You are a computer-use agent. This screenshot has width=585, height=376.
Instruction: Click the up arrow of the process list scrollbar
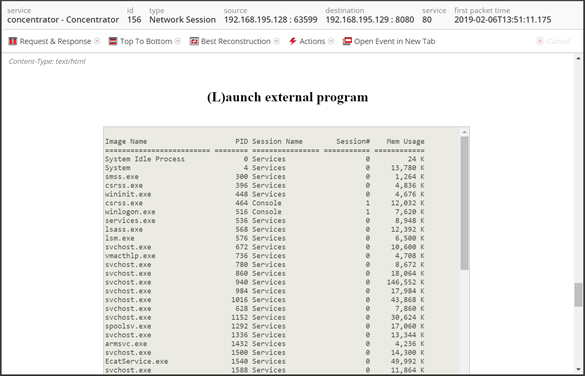[x=464, y=132]
